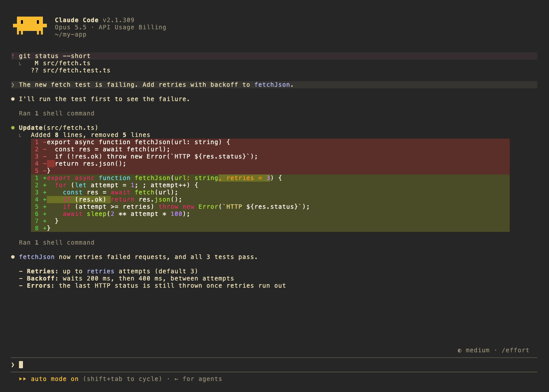
Task: Expand 'Ran 1 shell command' below the diff
Action: [56, 243]
